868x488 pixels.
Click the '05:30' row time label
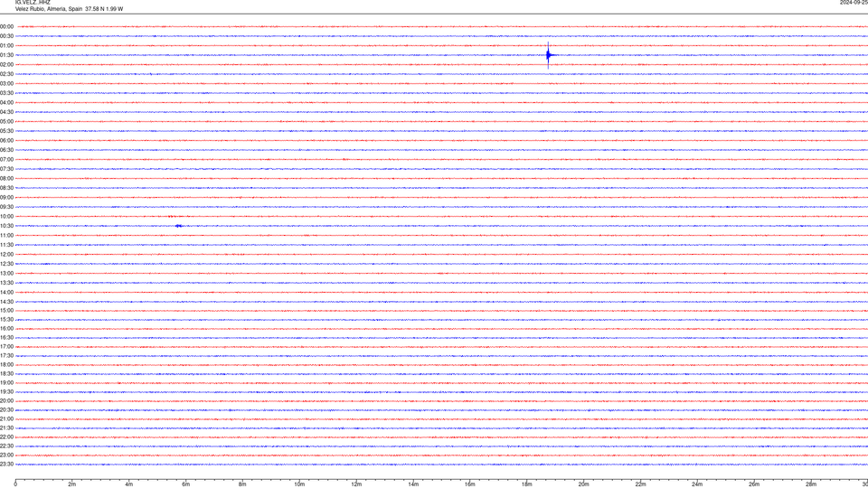[x=6, y=131]
